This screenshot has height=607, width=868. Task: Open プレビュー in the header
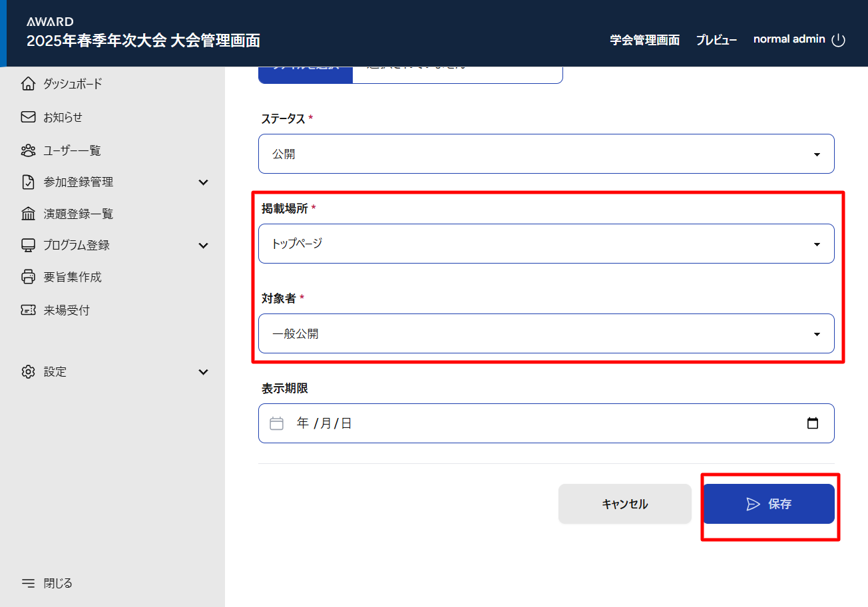pos(716,40)
